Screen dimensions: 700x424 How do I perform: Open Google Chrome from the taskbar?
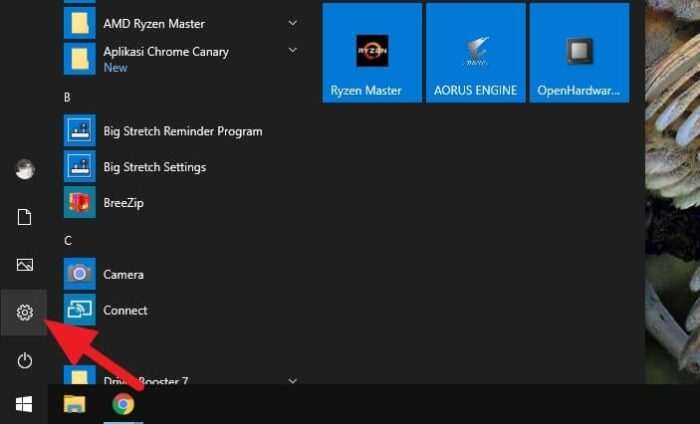(x=124, y=404)
